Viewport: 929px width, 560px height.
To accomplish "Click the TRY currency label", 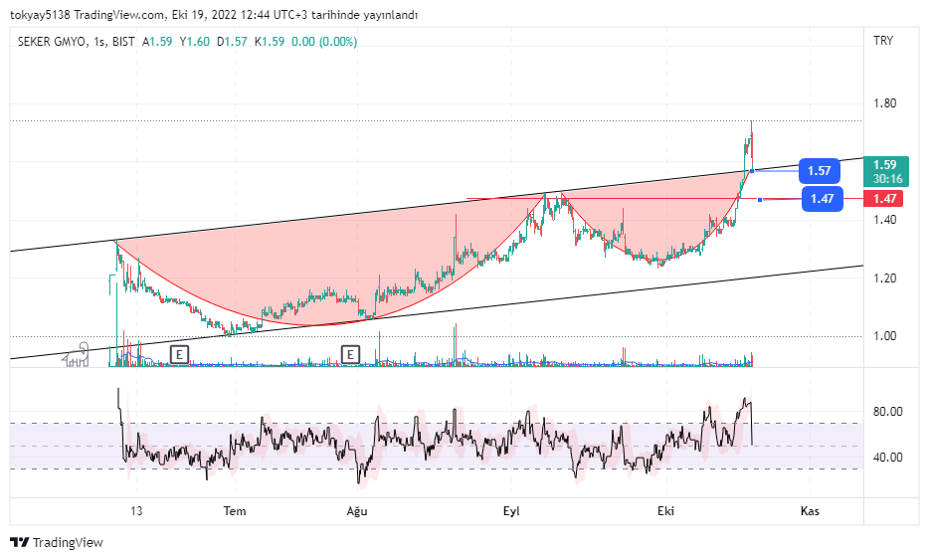I will 883,41.
